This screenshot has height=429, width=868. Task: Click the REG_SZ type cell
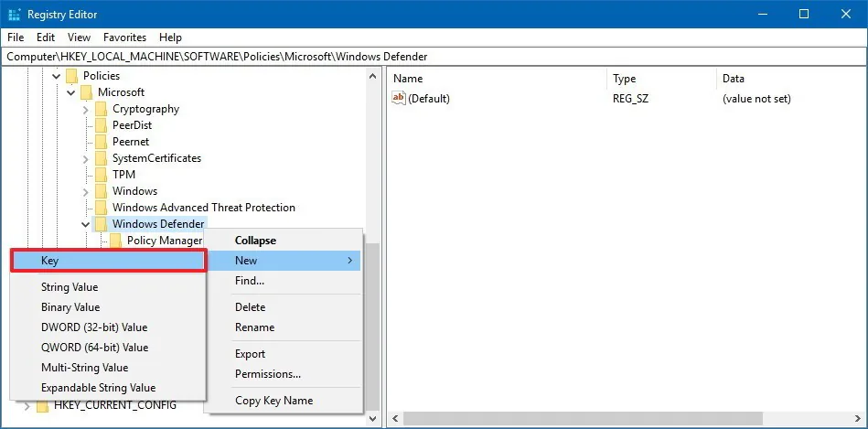coord(630,99)
